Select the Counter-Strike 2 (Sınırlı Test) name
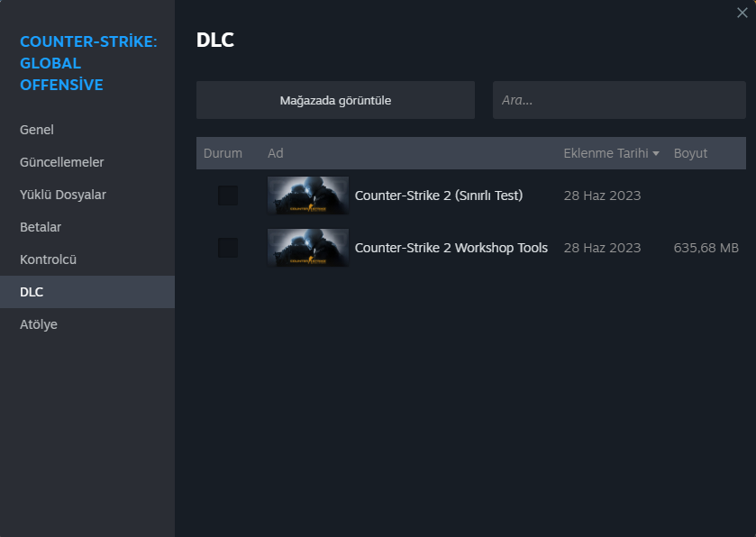Viewport: 756px width, 537px height. pyautogui.click(x=439, y=196)
